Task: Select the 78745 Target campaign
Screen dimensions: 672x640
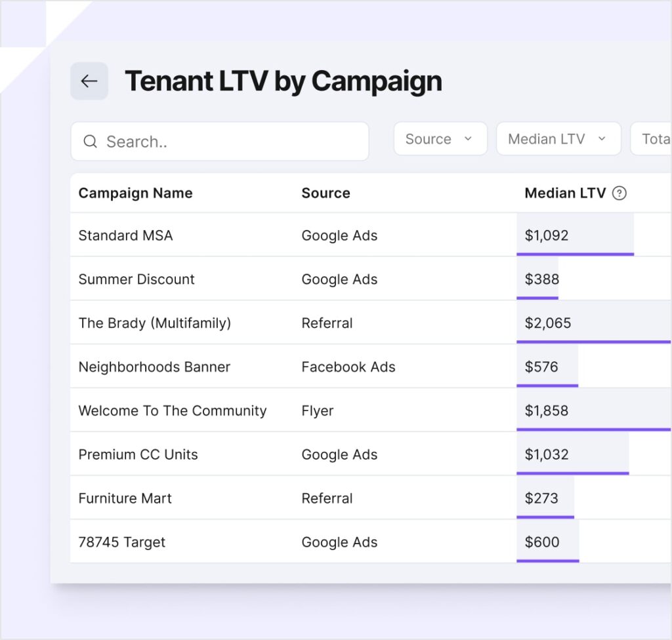Action: [x=121, y=542]
